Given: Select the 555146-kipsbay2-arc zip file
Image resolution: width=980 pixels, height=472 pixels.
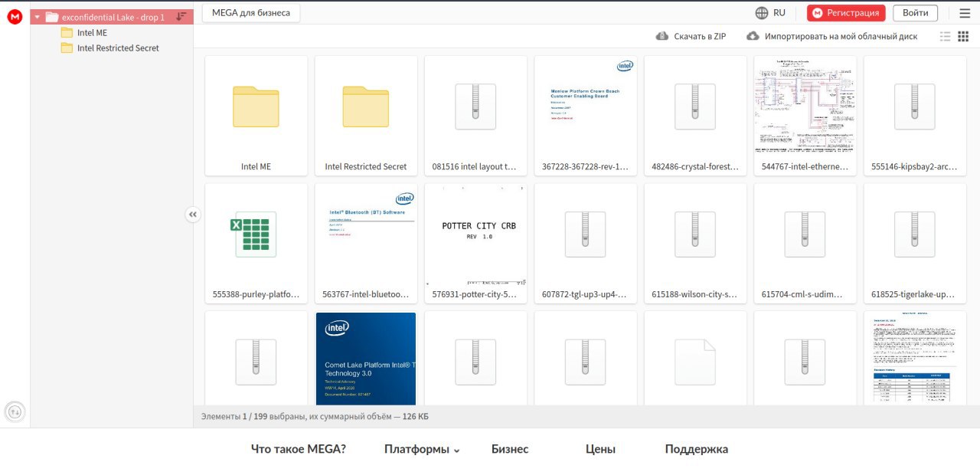Looking at the screenshot, I should (x=915, y=116).
